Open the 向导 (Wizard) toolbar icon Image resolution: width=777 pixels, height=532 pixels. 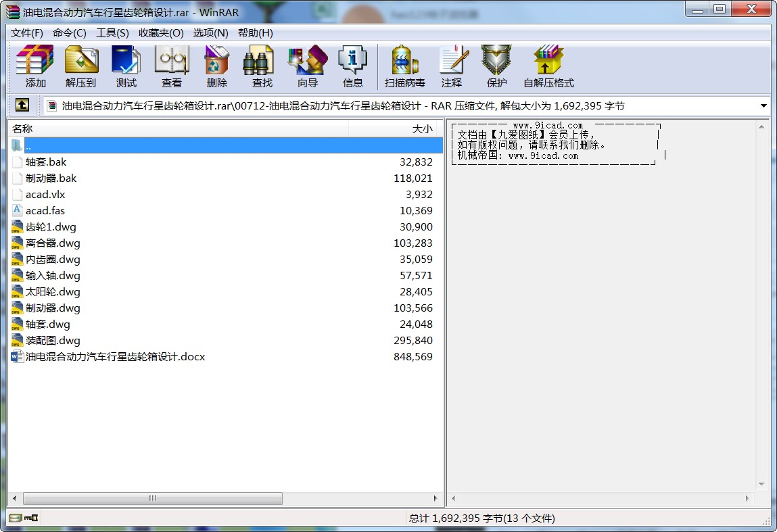307,60
